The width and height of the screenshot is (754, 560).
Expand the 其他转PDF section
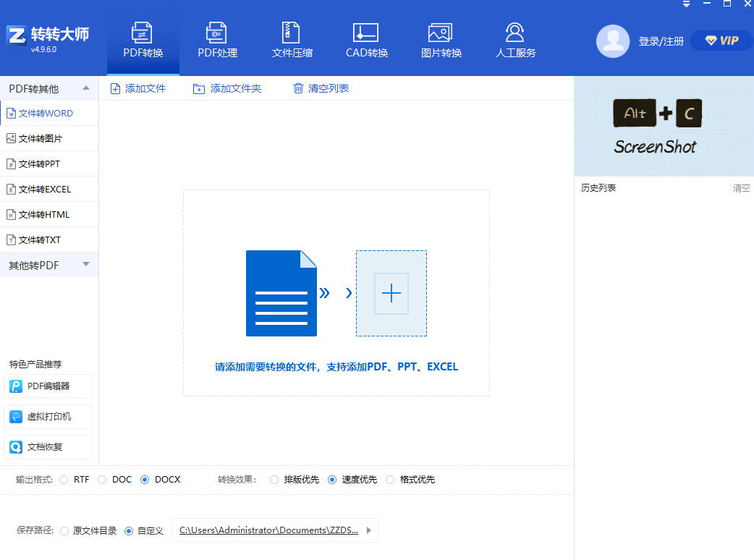86,265
